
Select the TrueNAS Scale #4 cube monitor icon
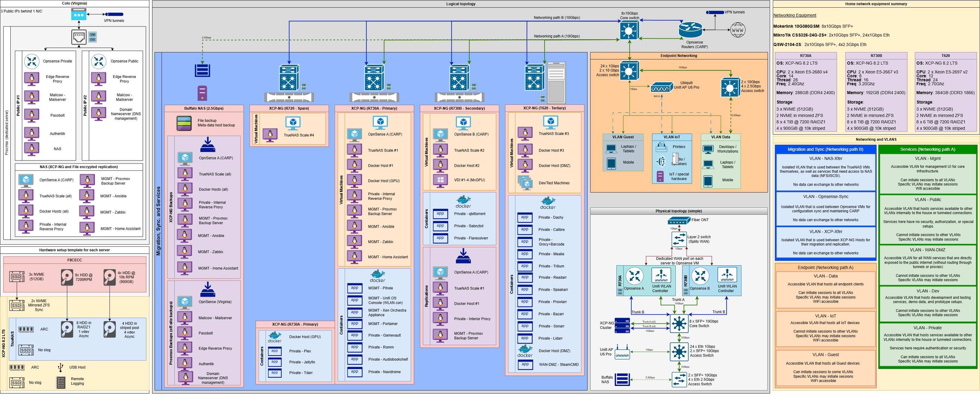click(293, 123)
